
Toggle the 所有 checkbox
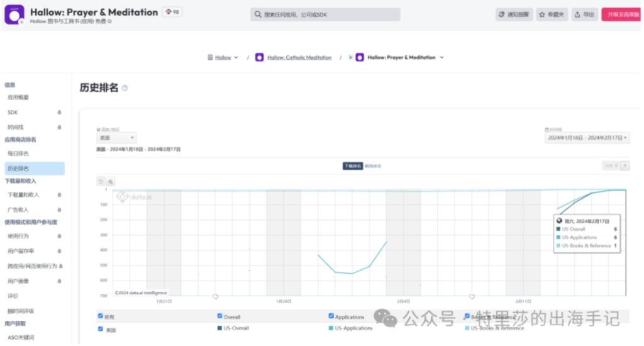click(x=100, y=316)
